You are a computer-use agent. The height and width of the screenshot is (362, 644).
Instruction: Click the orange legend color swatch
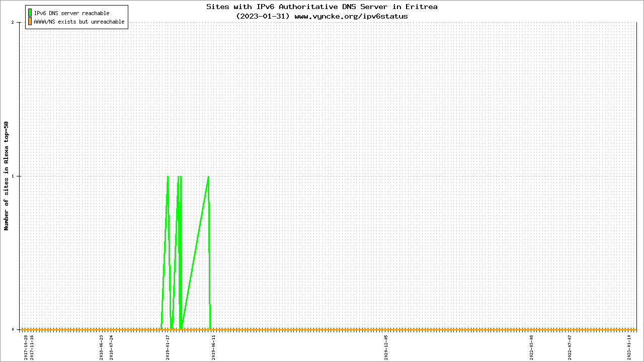(x=30, y=22)
